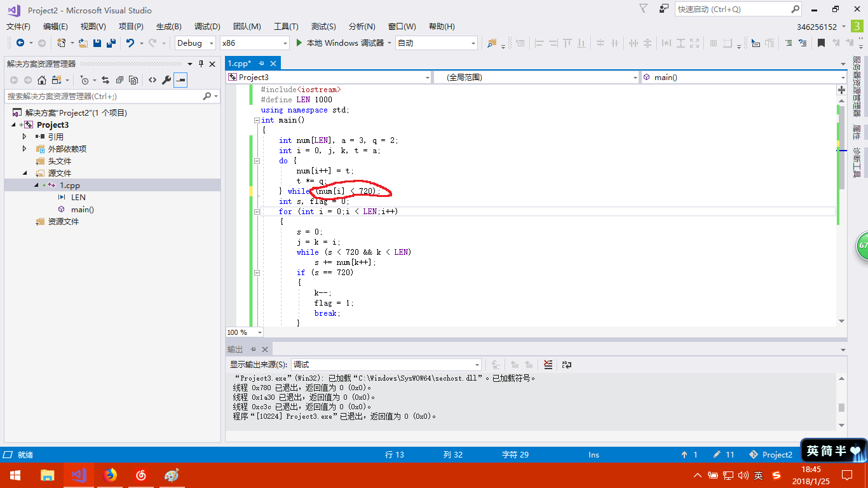Screen dimensions: 868x488
Task: Click the notifications flag icon in title bar
Action: (x=644, y=9)
